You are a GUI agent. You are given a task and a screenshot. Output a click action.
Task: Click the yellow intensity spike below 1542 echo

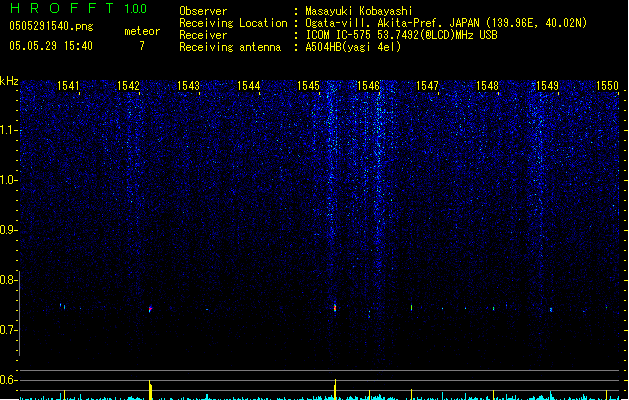pyautogui.click(x=150, y=390)
